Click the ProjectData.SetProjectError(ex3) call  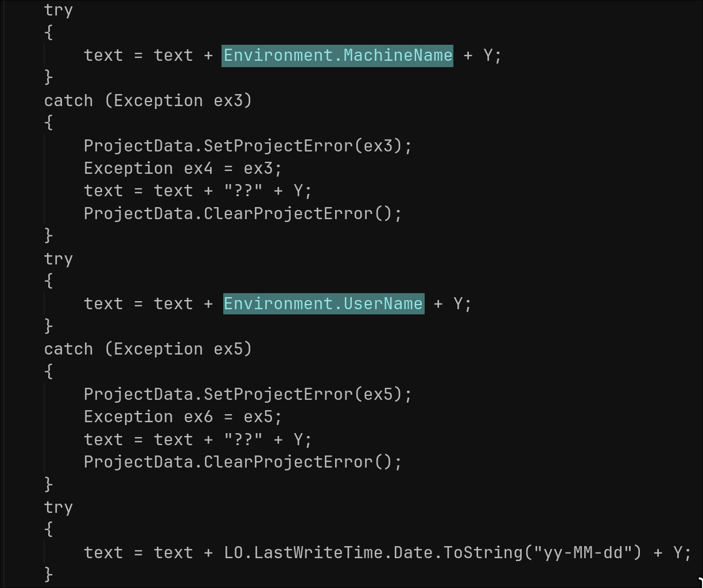click(x=247, y=146)
